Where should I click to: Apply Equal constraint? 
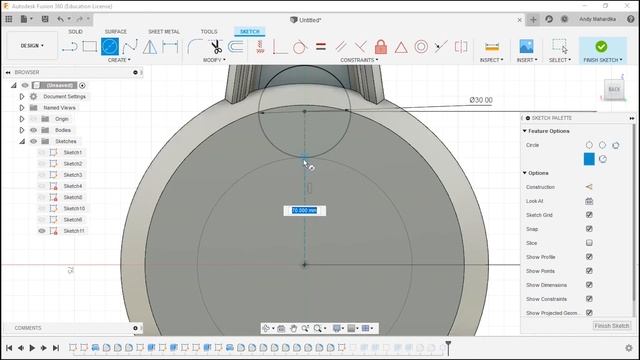321,47
